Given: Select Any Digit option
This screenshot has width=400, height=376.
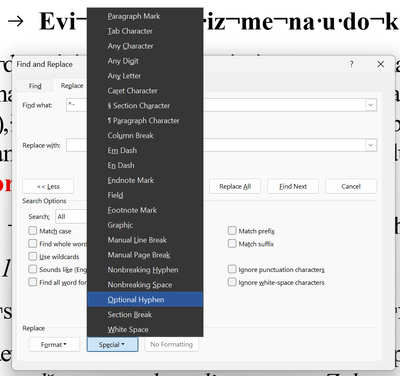Looking at the screenshot, I should click(145, 61).
